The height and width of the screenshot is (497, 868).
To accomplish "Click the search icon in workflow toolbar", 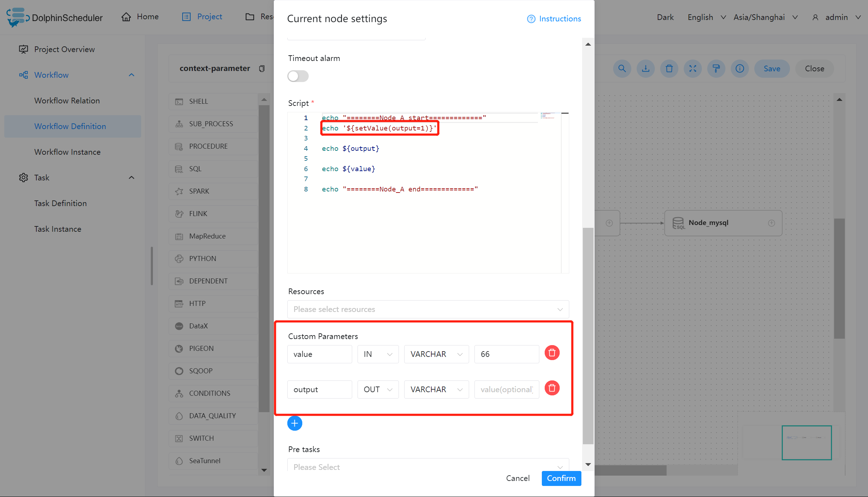I will pyautogui.click(x=622, y=68).
